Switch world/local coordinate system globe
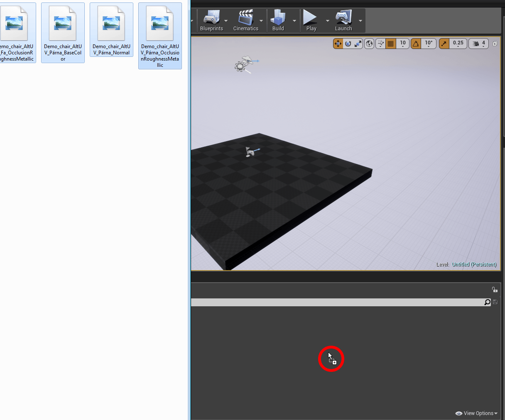This screenshot has height=420, width=505. tap(369, 44)
